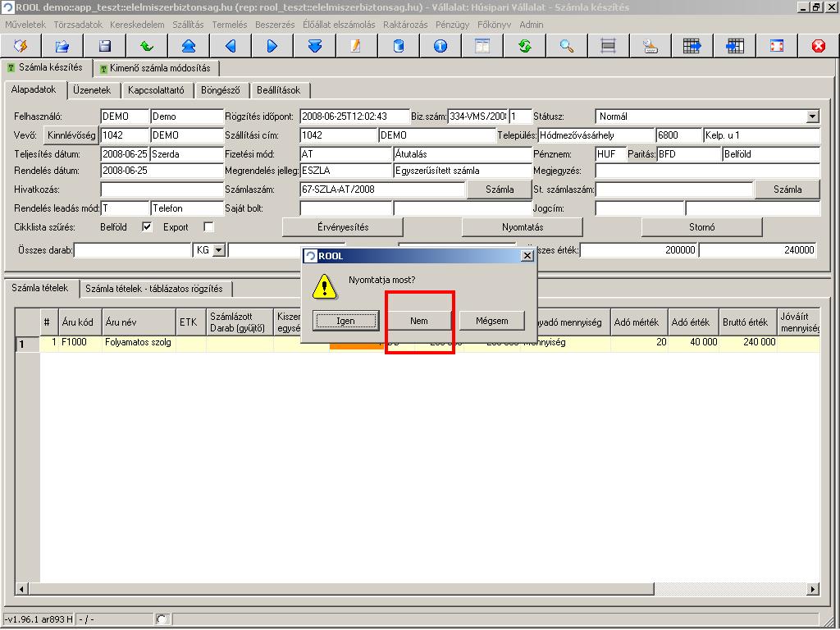
Task: Open the Raktározás menu
Action: 405,25
